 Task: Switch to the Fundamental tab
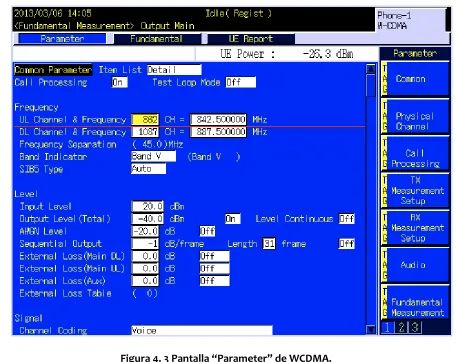156,39
